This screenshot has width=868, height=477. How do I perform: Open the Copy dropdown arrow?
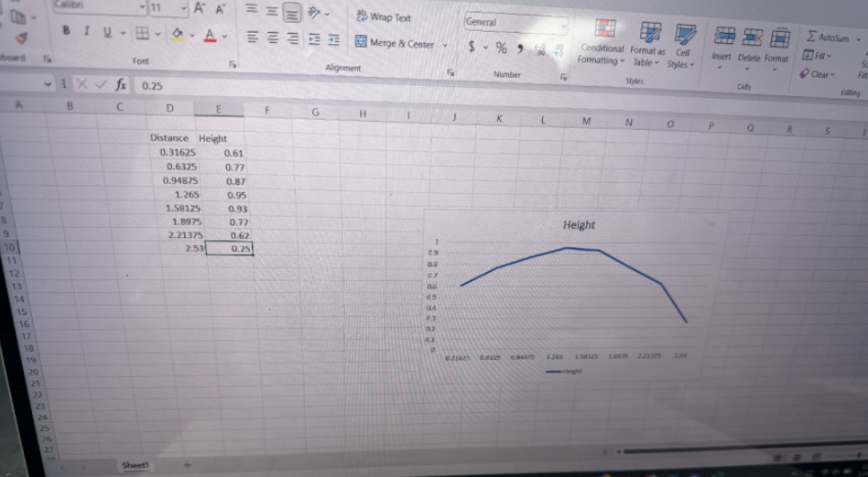pos(34,17)
